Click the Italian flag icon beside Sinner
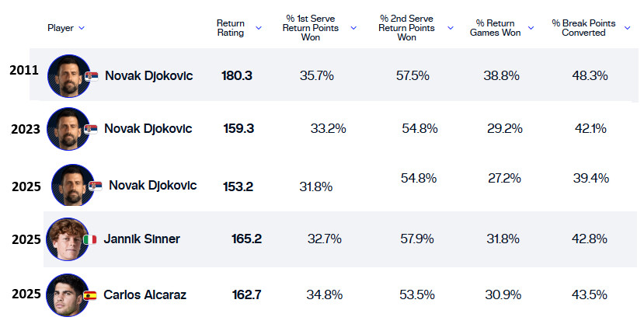644x331 pixels. pos(89,239)
